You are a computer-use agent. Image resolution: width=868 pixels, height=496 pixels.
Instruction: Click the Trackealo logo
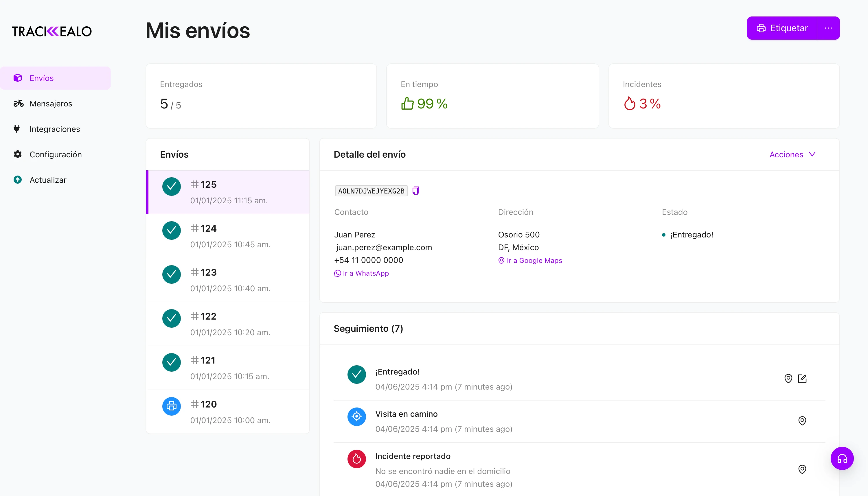(x=52, y=31)
